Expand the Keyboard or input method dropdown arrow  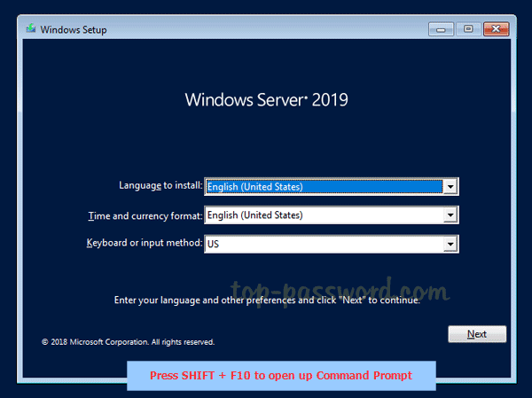tap(450, 244)
